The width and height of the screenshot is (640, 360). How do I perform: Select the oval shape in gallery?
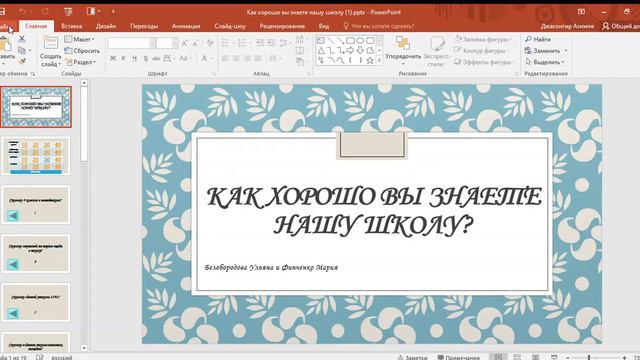(x=360, y=40)
